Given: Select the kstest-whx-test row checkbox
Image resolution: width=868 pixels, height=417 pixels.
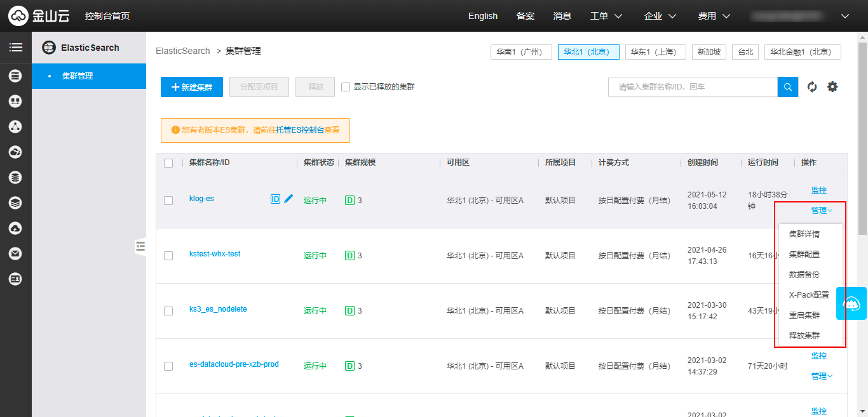Looking at the screenshot, I should [168, 256].
